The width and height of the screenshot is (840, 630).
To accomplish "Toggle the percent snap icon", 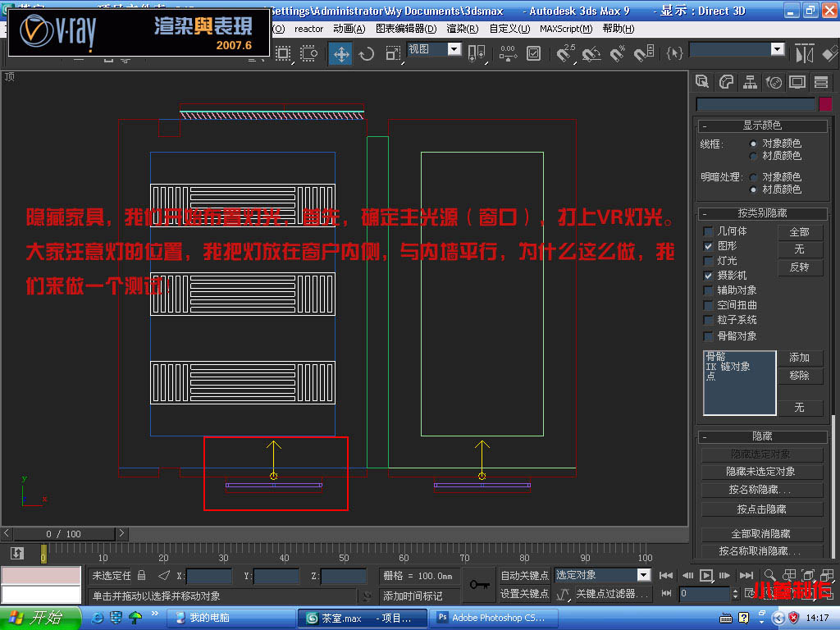I will (617, 53).
